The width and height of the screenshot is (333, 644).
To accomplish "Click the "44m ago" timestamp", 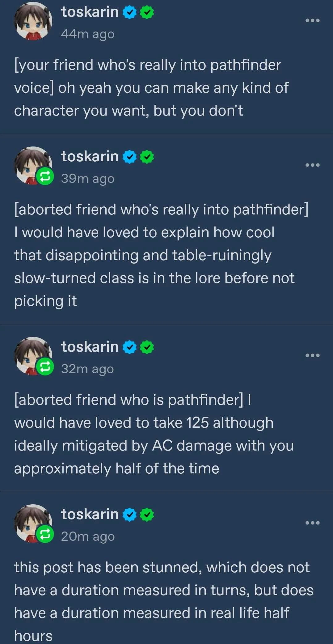I will [88, 34].
